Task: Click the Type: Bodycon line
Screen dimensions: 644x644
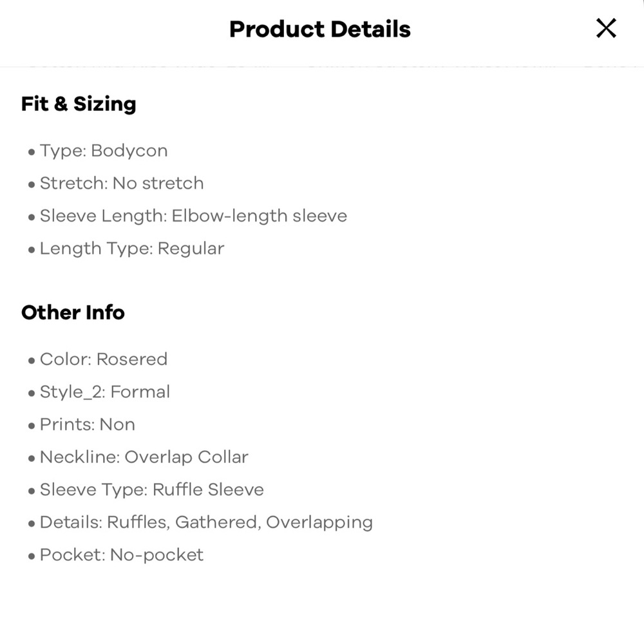Action: click(104, 151)
